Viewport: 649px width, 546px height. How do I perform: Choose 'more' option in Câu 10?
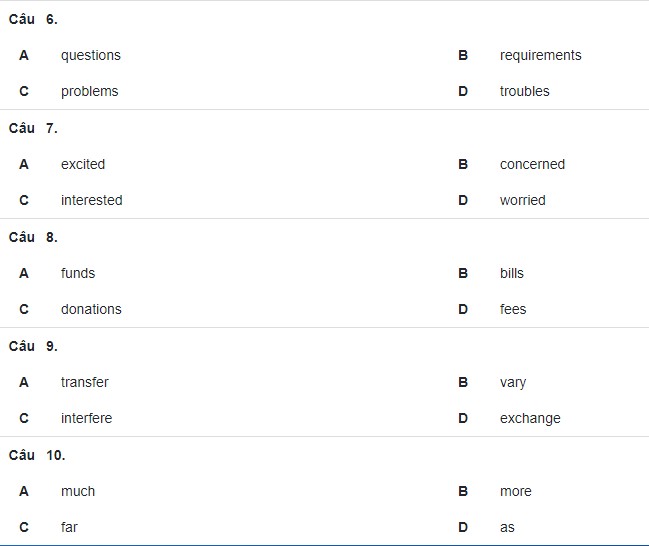516,491
